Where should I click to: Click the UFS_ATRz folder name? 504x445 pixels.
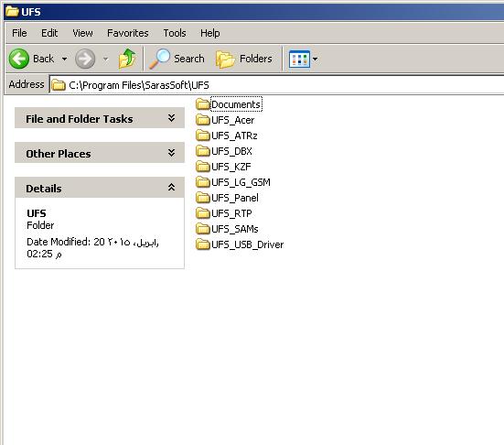tap(234, 136)
